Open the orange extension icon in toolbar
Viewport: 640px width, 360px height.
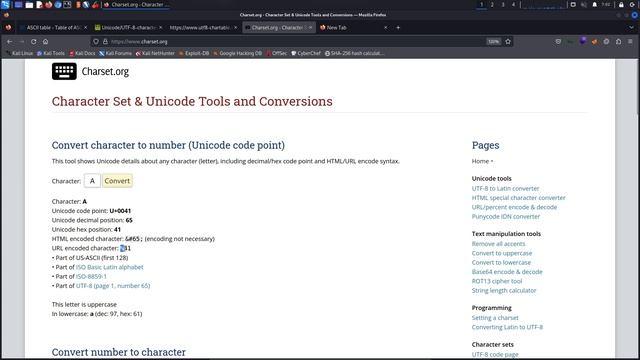tap(594, 42)
